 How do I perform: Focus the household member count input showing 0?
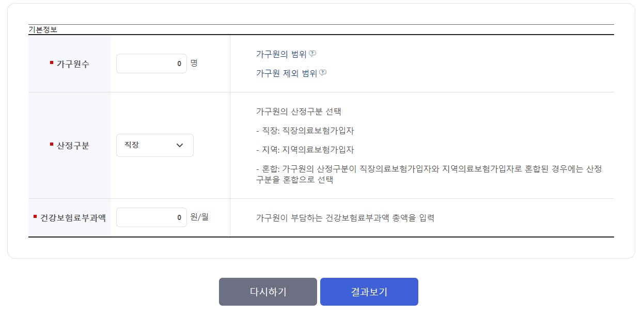151,63
